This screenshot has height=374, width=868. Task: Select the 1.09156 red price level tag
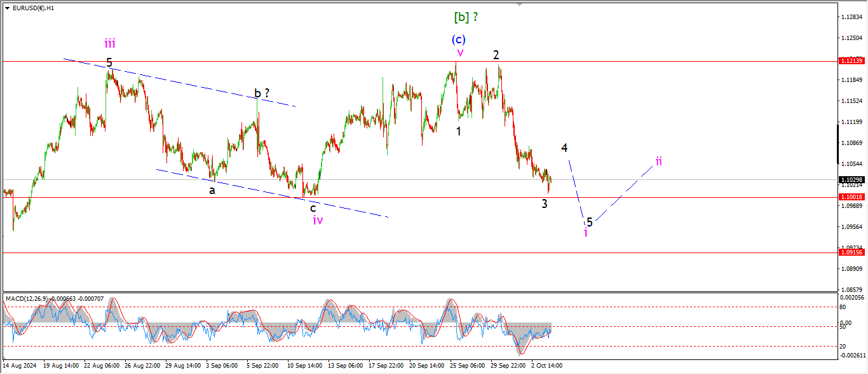coord(850,253)
